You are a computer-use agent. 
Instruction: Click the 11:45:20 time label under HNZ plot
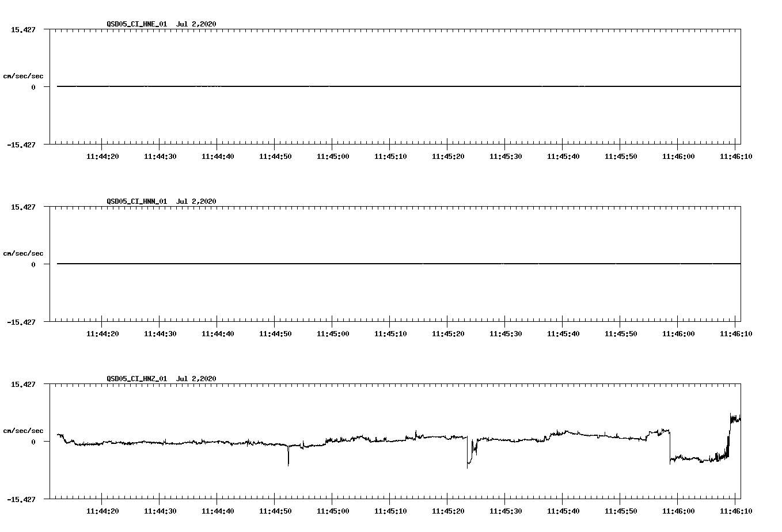448,511
